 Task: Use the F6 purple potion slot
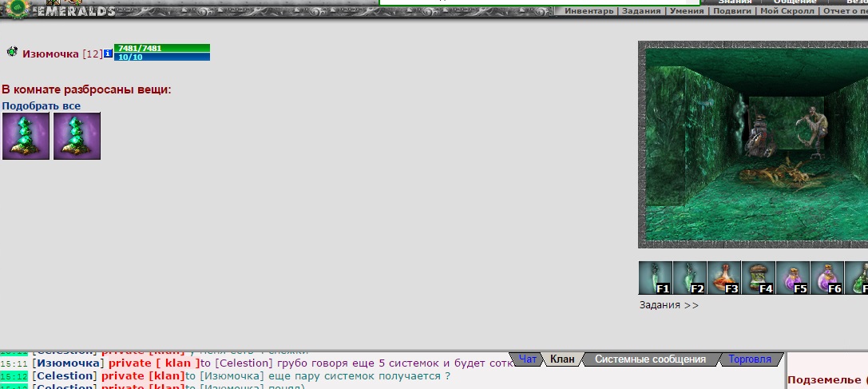pyautogui.click(x=827, y=278)
